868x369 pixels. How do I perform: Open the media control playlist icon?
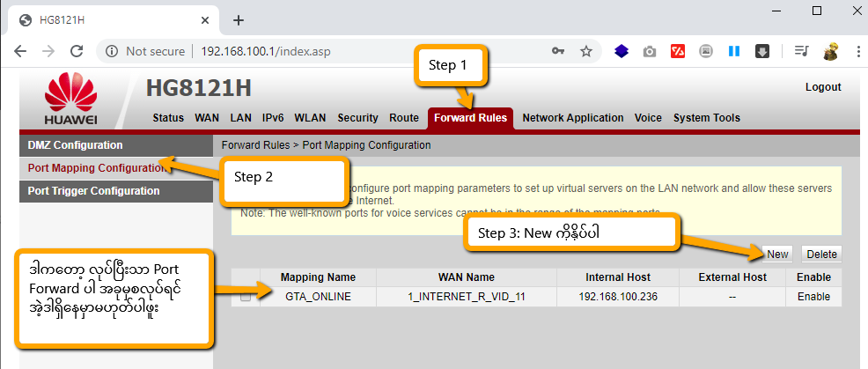[801, 52]
